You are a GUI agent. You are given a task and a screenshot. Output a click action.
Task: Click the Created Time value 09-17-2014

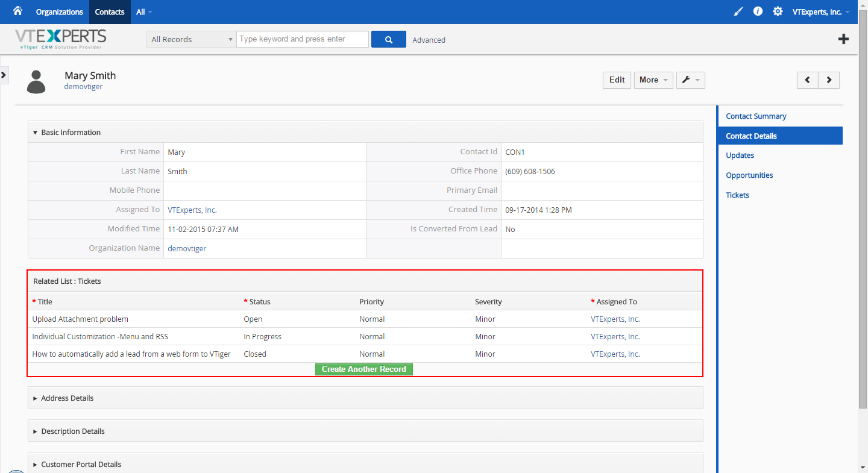coord(539,210)
